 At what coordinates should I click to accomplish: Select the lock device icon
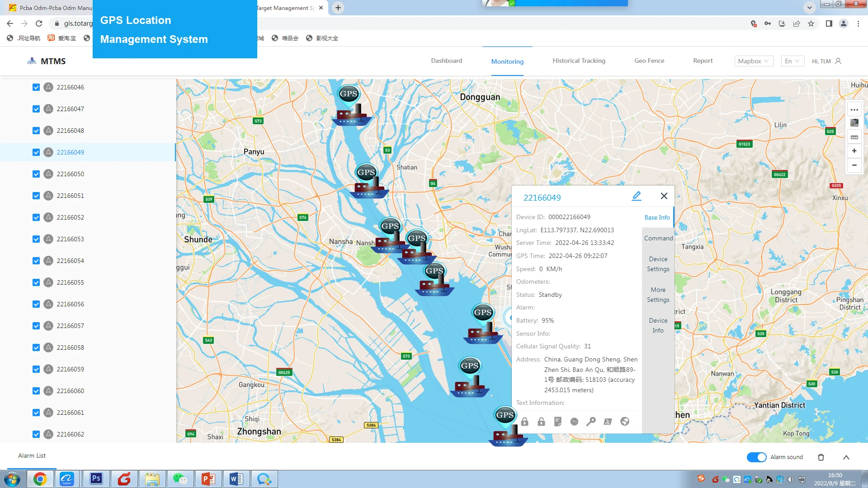(524, 422)
